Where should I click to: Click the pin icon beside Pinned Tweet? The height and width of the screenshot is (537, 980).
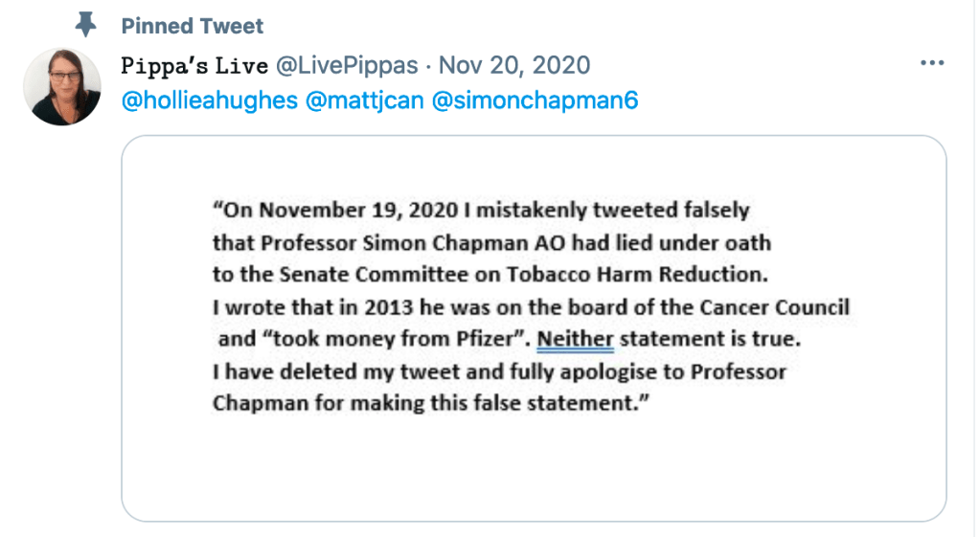point(85,24)
